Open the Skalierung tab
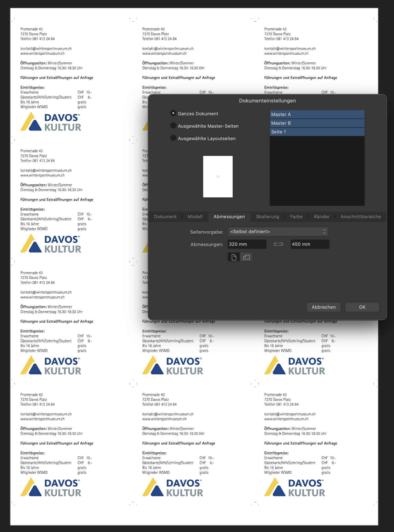 267,217
